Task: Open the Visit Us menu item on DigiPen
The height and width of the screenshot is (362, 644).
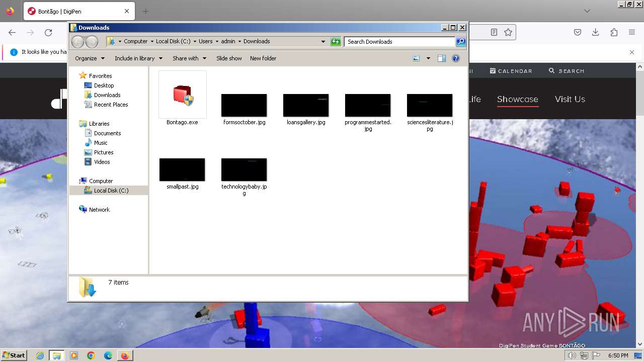Action: [x=570, y=100]
